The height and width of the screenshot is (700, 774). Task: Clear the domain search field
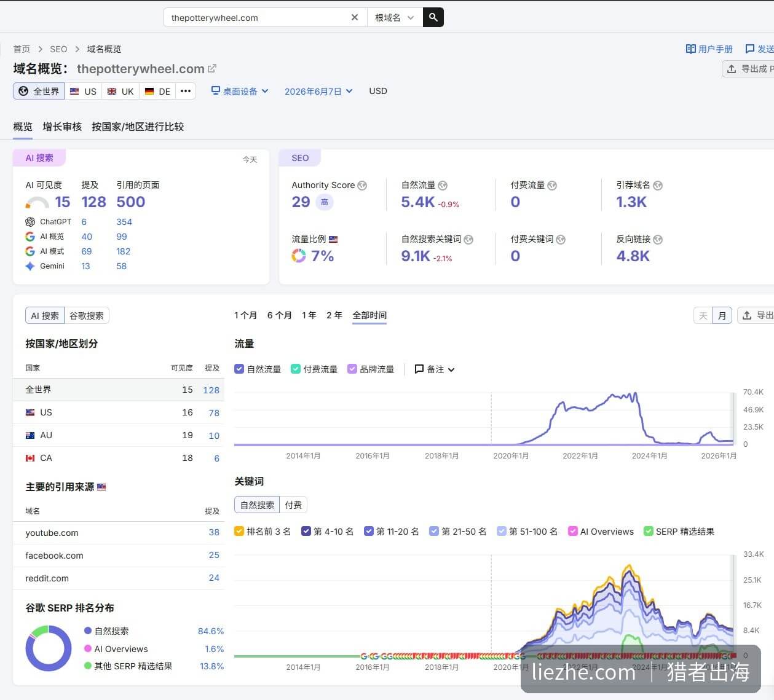(355, 17)
